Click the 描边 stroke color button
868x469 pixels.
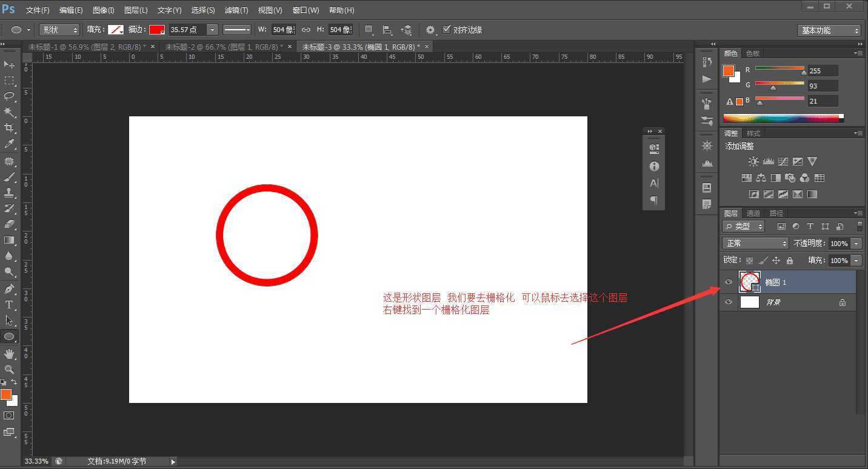156,29
